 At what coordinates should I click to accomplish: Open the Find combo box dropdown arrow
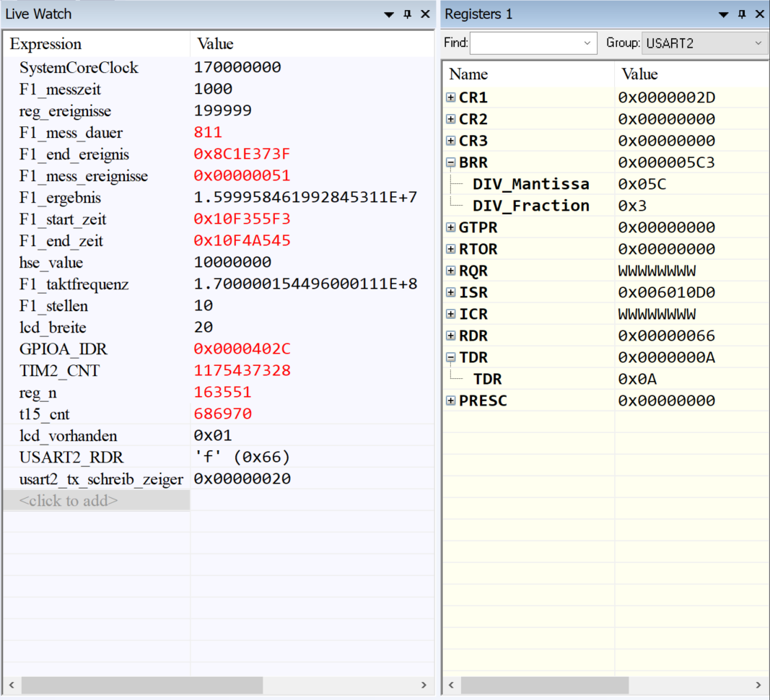587,43
